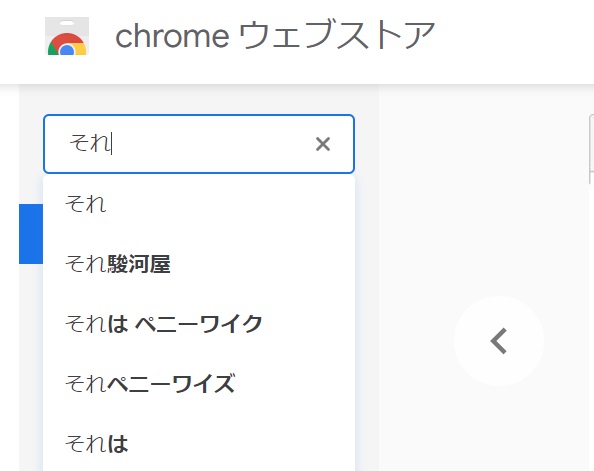Clear the search field with the X

click(x=323, y=144)
